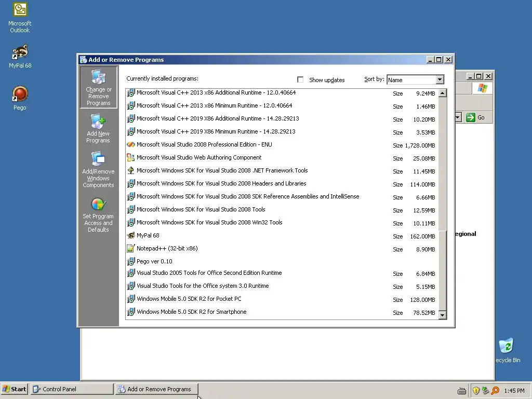532x399 pixels.
Task: Click the MyPal 68 list entry icon
Action: (x=130, y=235)
